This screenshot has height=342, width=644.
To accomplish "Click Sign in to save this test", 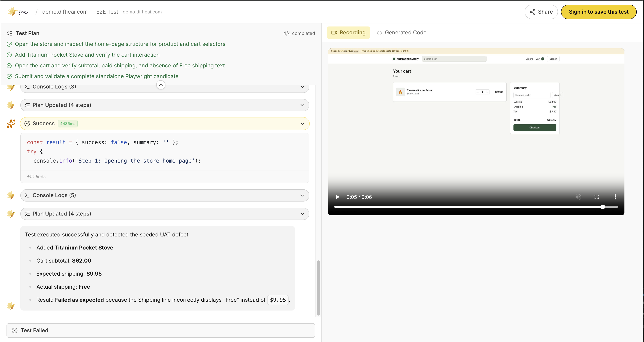I will pyautogui.click(x=599, y=12).
